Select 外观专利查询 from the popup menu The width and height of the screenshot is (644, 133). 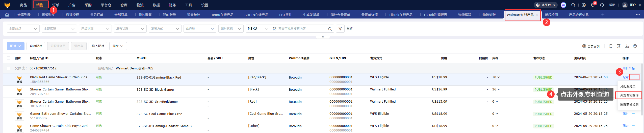tap(629, 96)
